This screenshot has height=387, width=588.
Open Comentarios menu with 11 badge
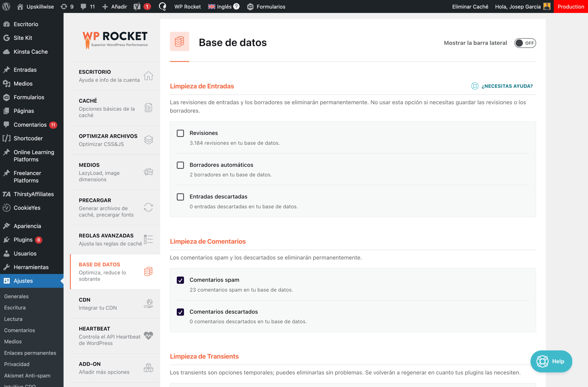pos(31,125)
